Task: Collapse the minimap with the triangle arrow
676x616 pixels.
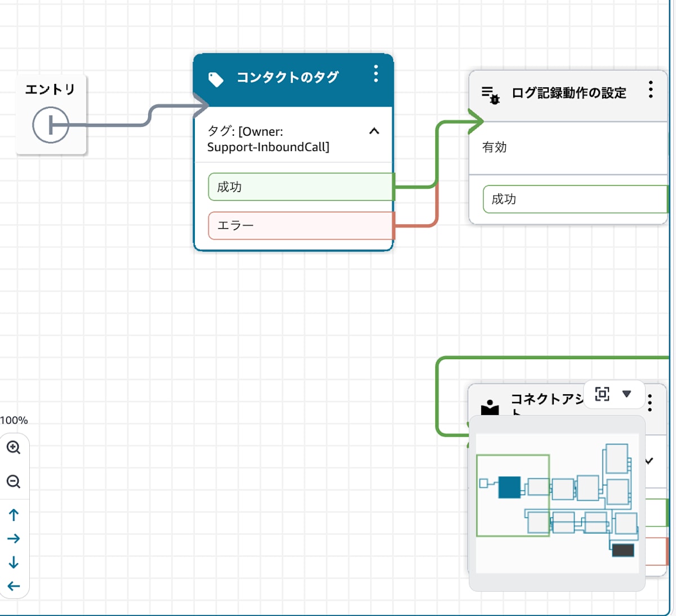Action: click(626, 394)
